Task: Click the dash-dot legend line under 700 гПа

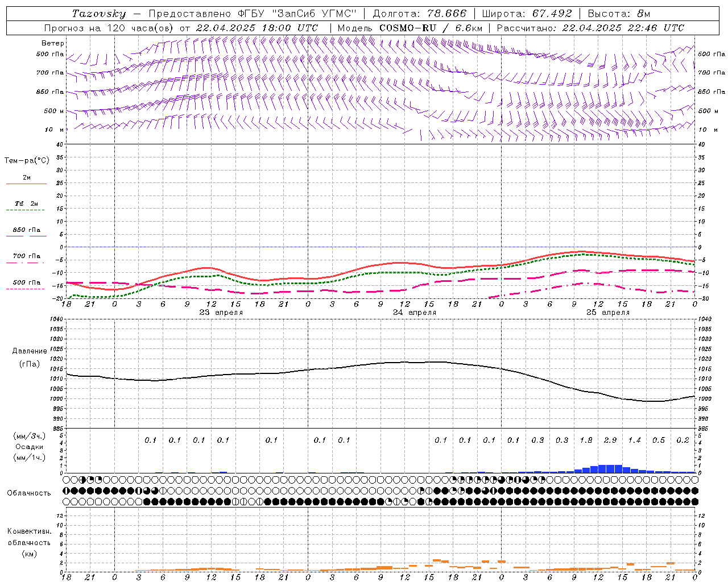Action: click(x=26, y=263)
